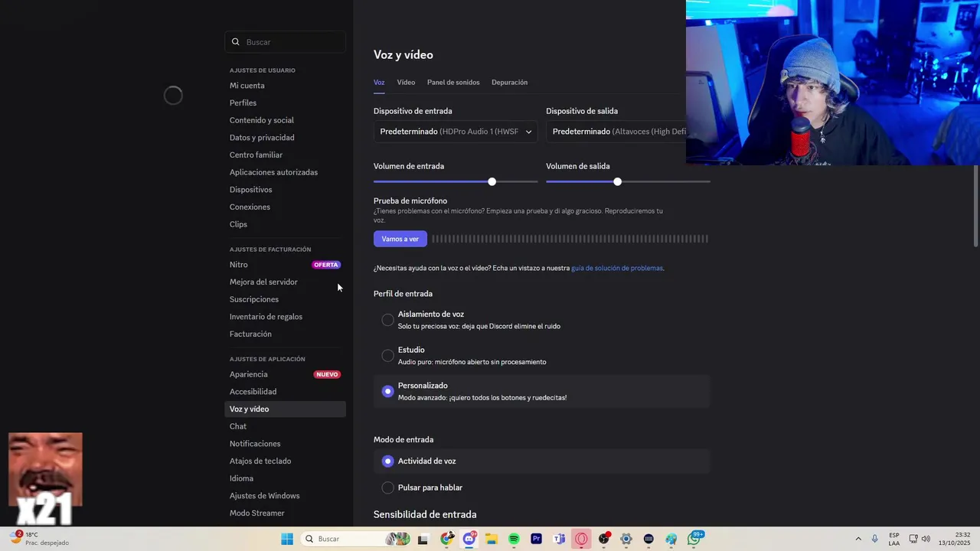Open the Paint palette app on the taskbar
Viewport: 980px width, 551px height.
(x=671, y=539)
